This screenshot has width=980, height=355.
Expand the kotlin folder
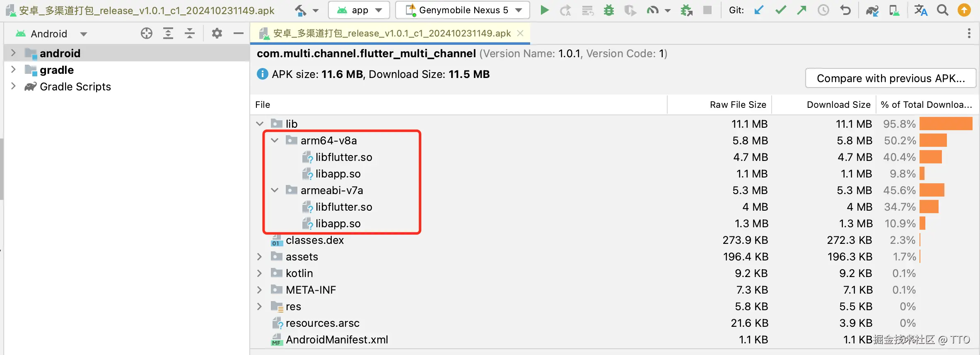260,273
